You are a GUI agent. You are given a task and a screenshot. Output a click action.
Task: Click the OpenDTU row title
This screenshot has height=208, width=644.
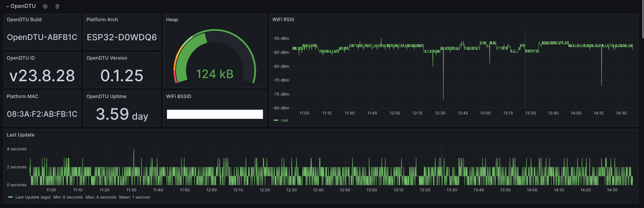[23, 6]
